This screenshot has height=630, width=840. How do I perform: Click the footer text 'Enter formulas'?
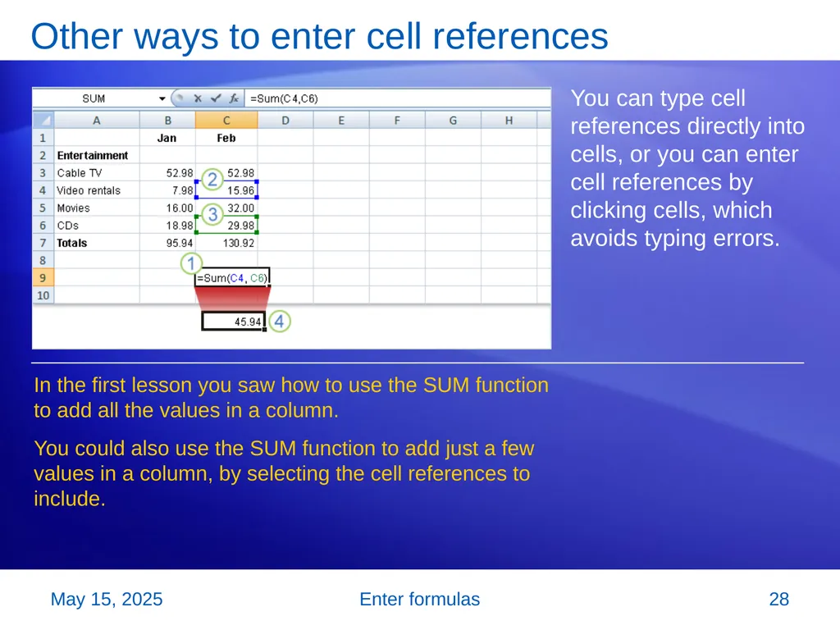click(x=419, y=599)
